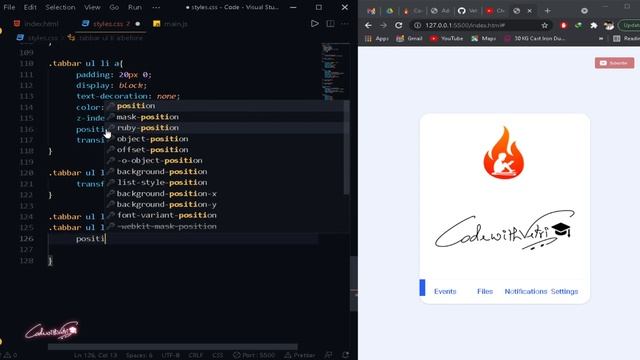
Task: Click the suggestion list vertical scrollbar
Action: (x=347, y=147)
